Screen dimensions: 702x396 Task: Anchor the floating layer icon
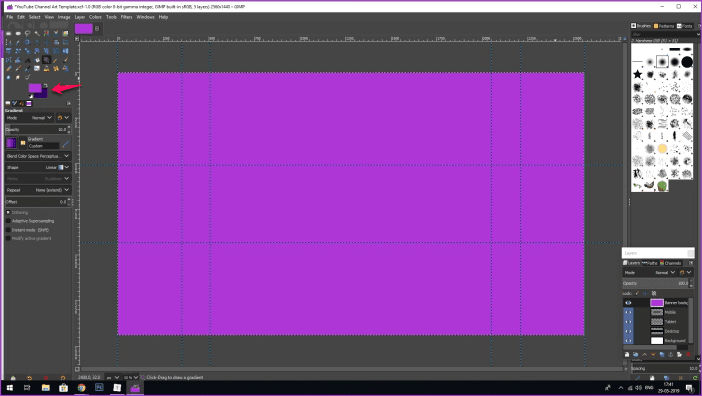click(671, 354)
